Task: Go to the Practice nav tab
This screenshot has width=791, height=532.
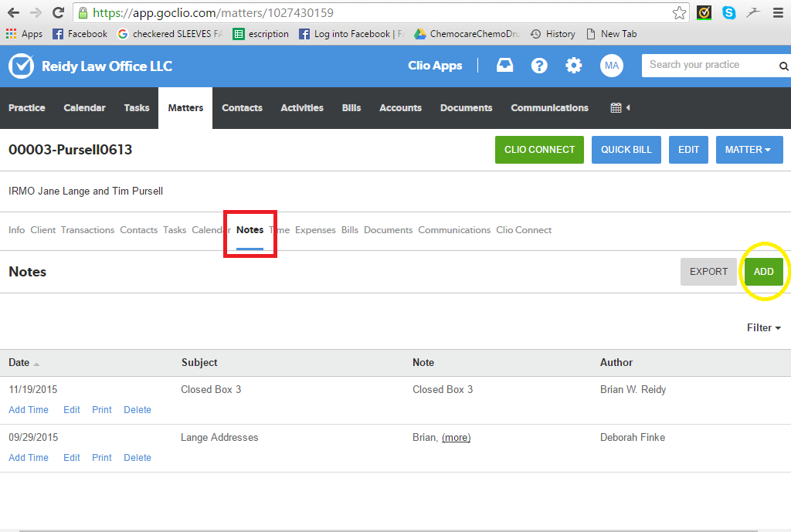Action: tap(27, 108)
